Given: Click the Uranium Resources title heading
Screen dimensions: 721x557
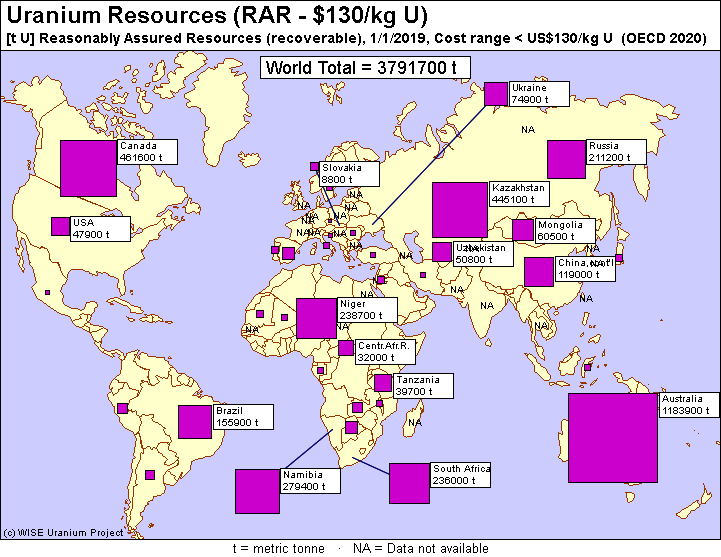Looking at the screenshot, I should click(217, 15).
